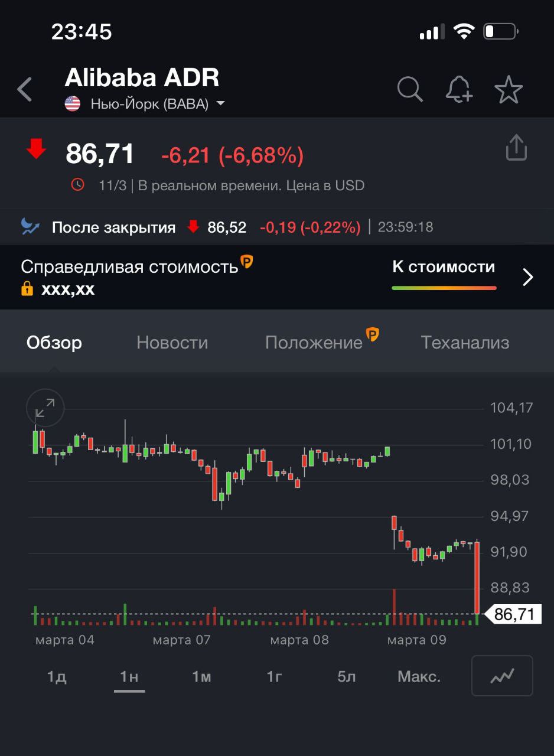Select the Макс. time range

coord(419,677)
